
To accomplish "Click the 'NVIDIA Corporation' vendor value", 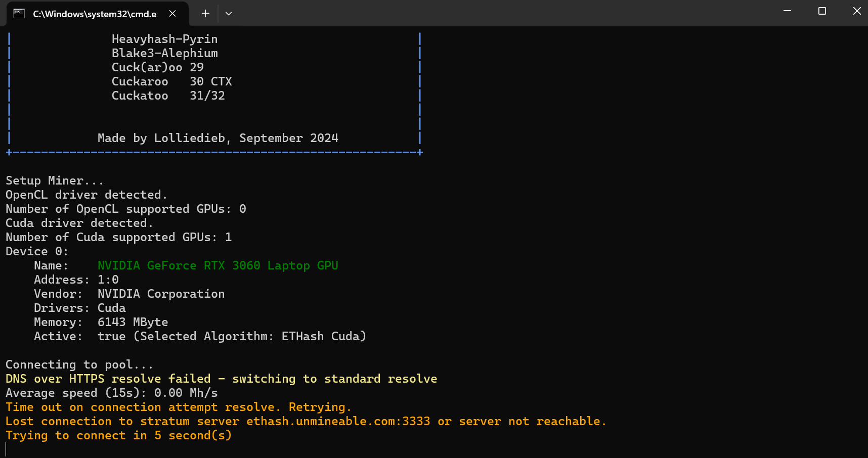I will 161,294.
